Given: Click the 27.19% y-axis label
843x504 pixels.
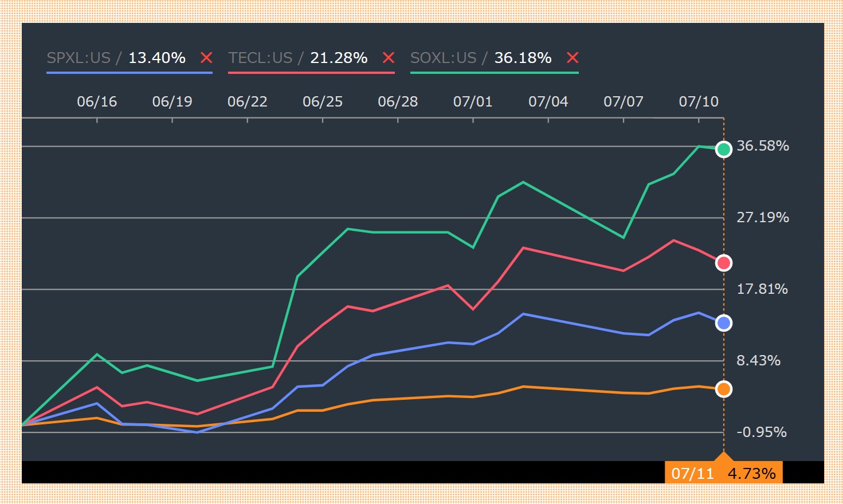Looking at the screenshot, I should 762,218.
